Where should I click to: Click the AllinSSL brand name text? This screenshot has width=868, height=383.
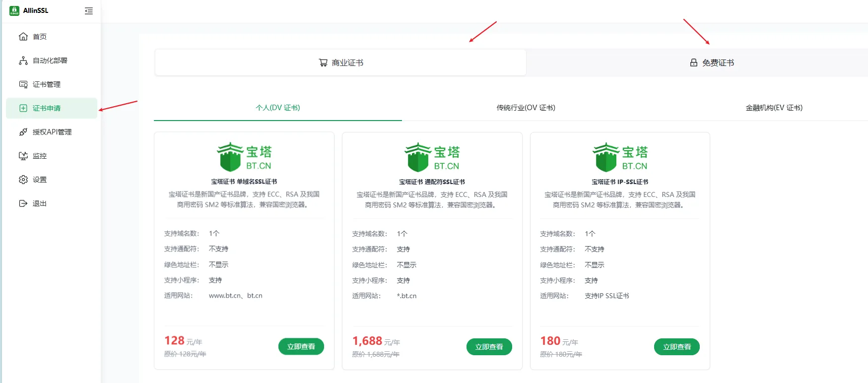[36, 10]
